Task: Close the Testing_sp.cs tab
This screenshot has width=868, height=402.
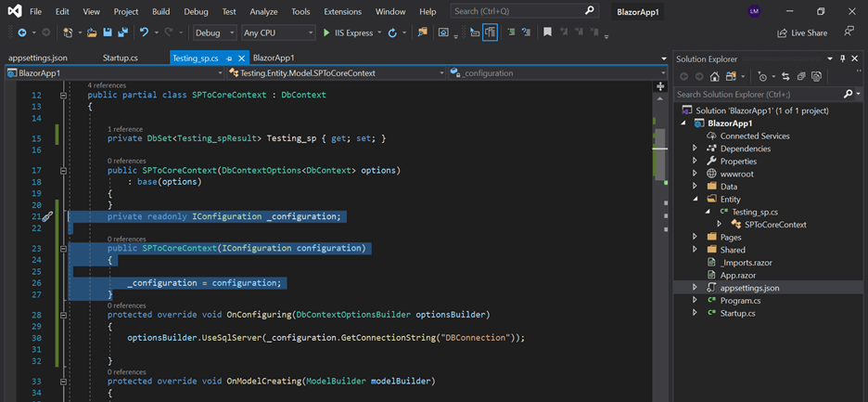Action: click(241, 58)
